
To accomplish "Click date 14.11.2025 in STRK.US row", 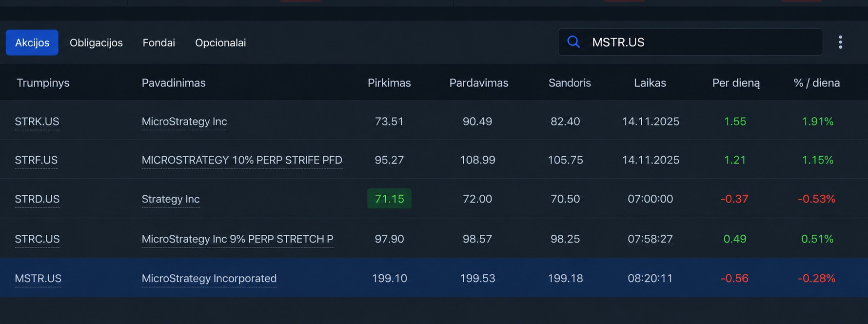I will [651, 121].
